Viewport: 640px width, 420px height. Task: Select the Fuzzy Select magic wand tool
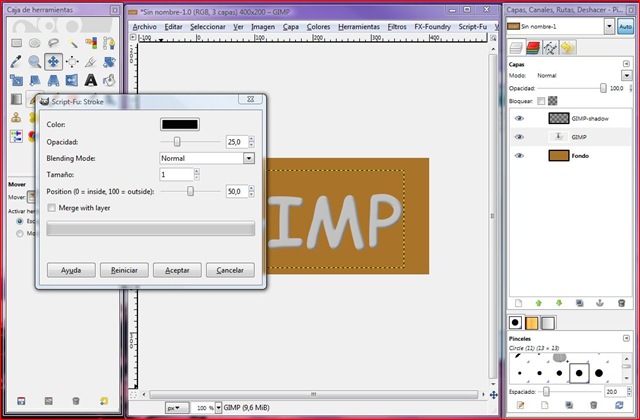pos(72,43)
